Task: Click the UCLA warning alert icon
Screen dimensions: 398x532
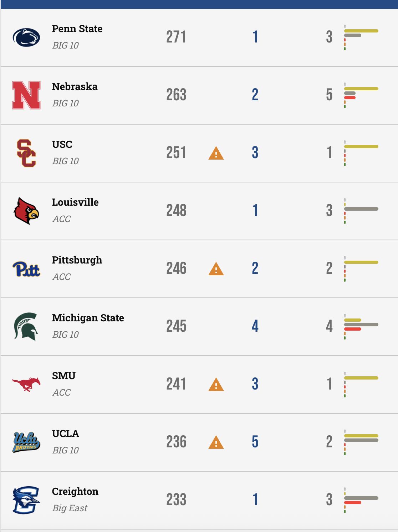Action: (215, 442)
